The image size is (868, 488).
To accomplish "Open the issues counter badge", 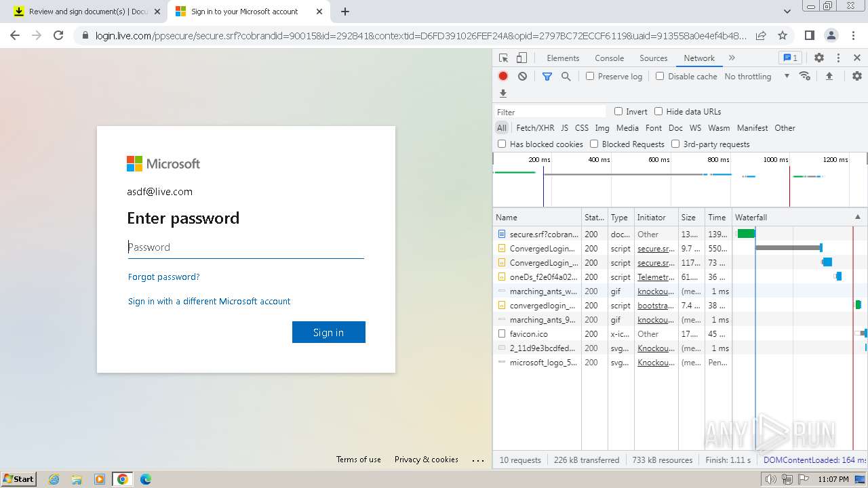I will pyautogui.click(x=789, y=58).
